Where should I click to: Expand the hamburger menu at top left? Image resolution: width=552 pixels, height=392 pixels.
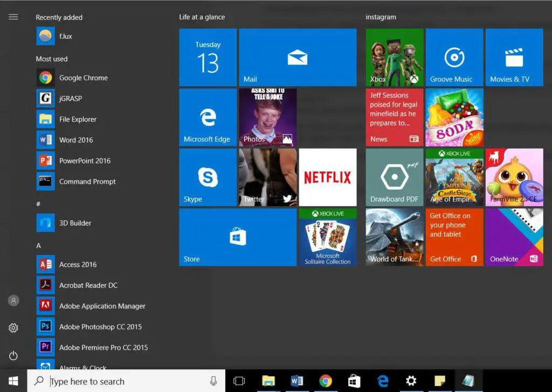point(13,17)
